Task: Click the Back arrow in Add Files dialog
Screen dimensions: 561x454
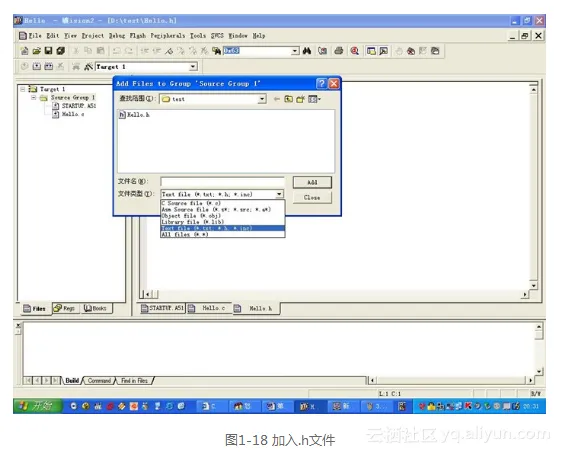Action: [x=277, y=99]
